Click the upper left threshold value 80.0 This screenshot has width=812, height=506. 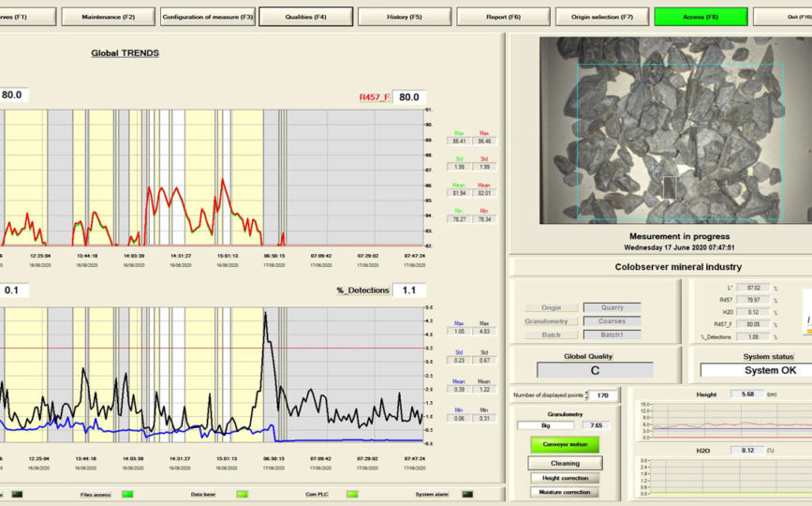point(13,95)
